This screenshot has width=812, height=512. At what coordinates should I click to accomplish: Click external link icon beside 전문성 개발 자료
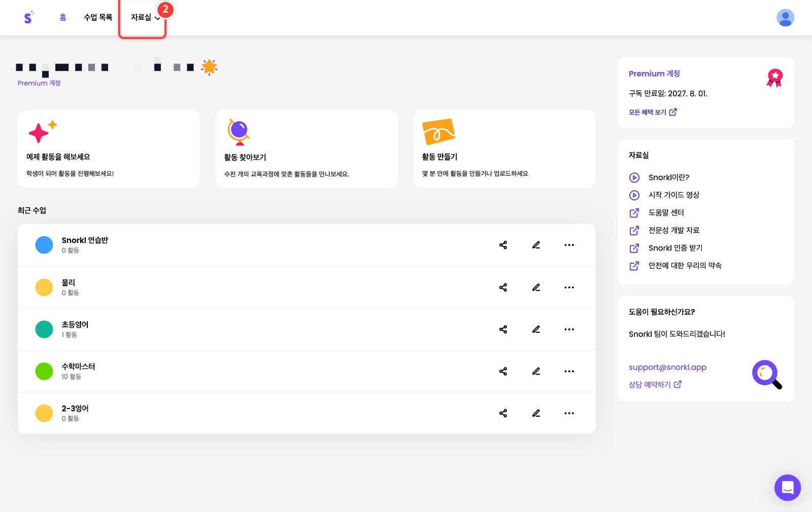[x=634, y=230]
